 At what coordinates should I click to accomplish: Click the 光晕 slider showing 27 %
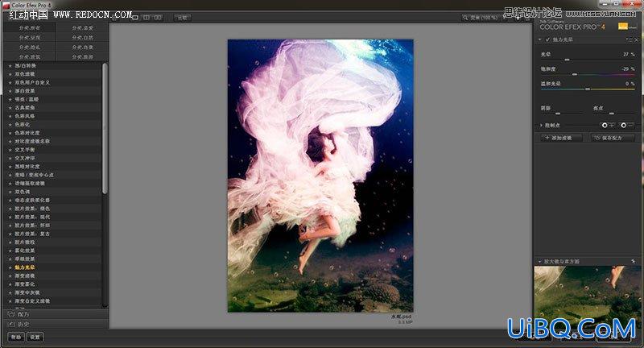pyautogui.click(x=588, y=60)
